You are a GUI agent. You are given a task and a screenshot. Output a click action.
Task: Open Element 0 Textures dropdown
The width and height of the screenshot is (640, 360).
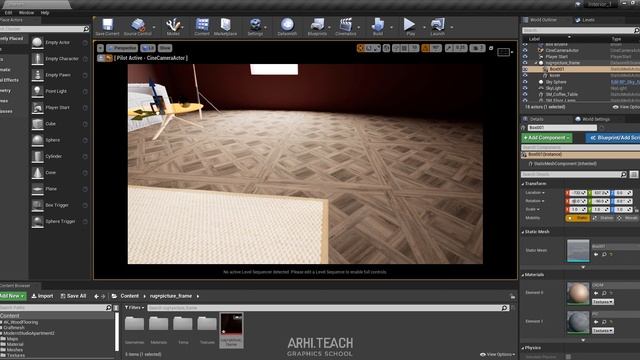(x=603, y=302)
